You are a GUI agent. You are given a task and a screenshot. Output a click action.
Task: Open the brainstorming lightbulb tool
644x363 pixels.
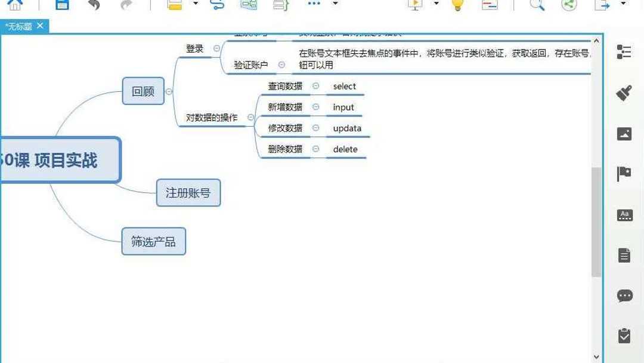tap(456, 5)
